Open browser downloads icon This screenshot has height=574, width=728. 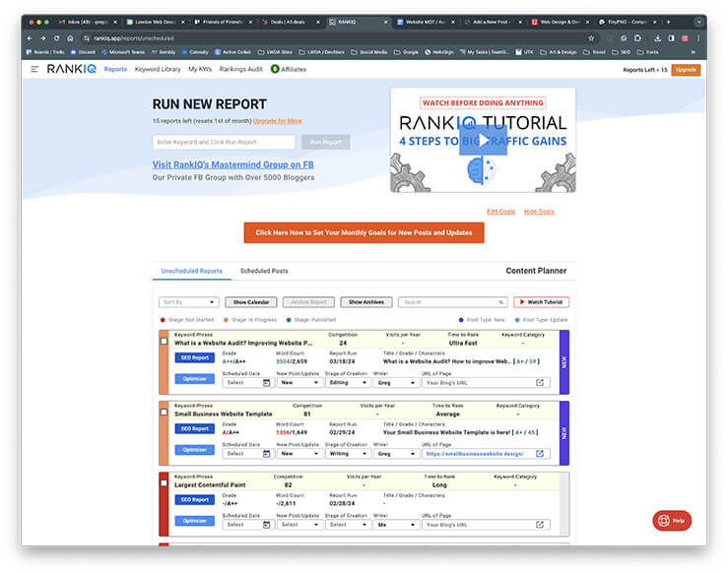[x=657, y=38]
